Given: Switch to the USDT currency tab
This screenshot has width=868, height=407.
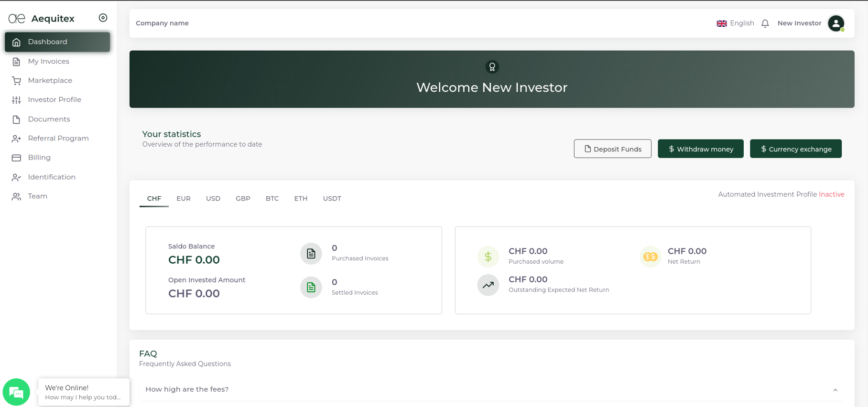Looking at the screenshot, I should click(x=332, y=199).
